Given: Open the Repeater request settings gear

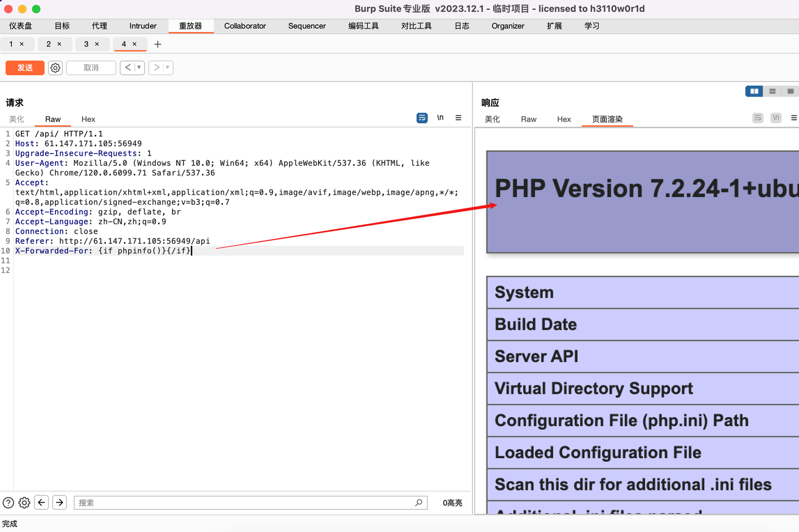Looking at the screenshot, I should (x=55, y=68).
